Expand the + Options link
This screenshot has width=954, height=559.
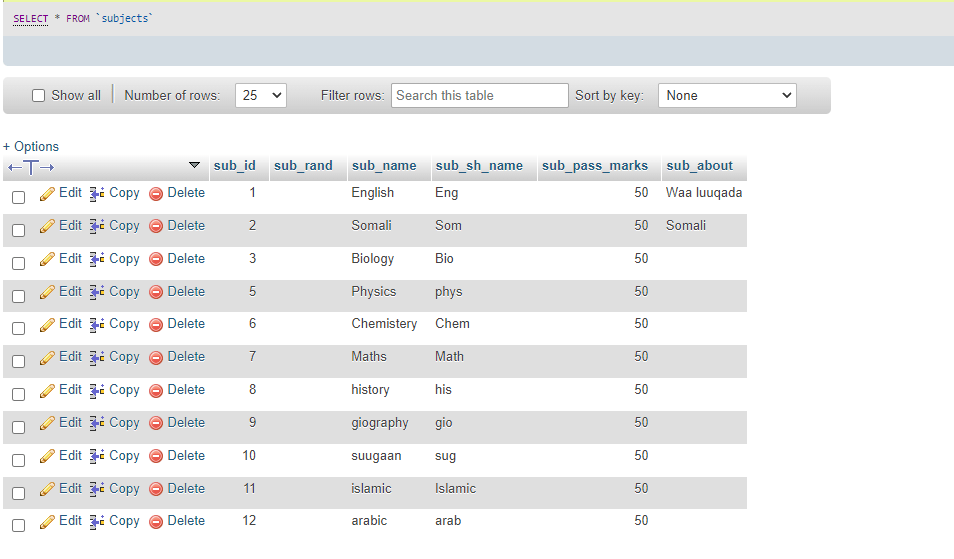(31, 147)
